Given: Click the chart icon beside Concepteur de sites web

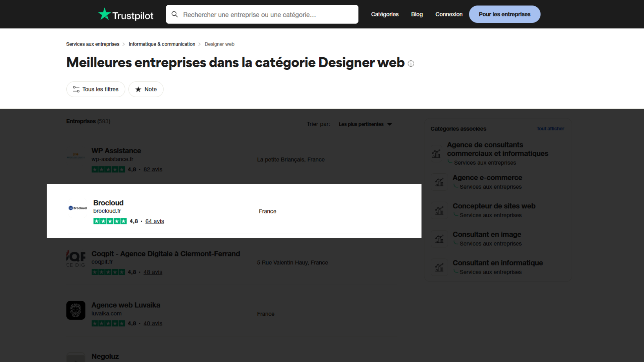Looking at the screenshot, I should pos(439,210).
